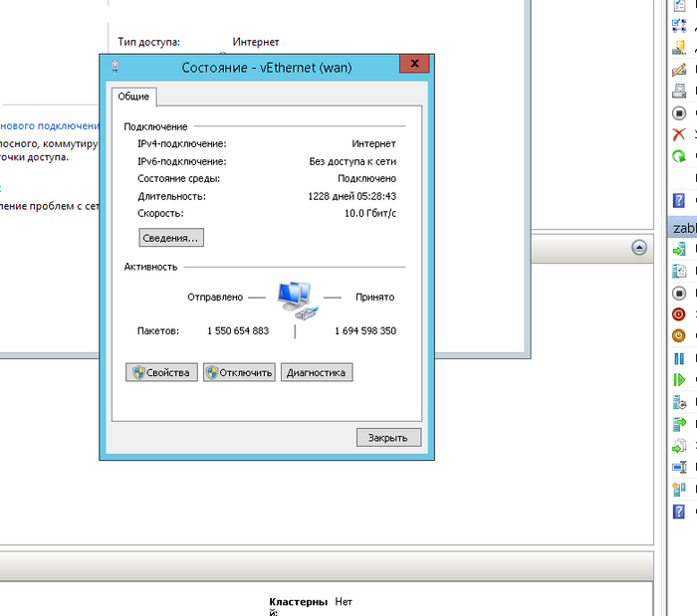Click the Диагностика button
The height and width of the screenshot is (616, 697).
317,372
